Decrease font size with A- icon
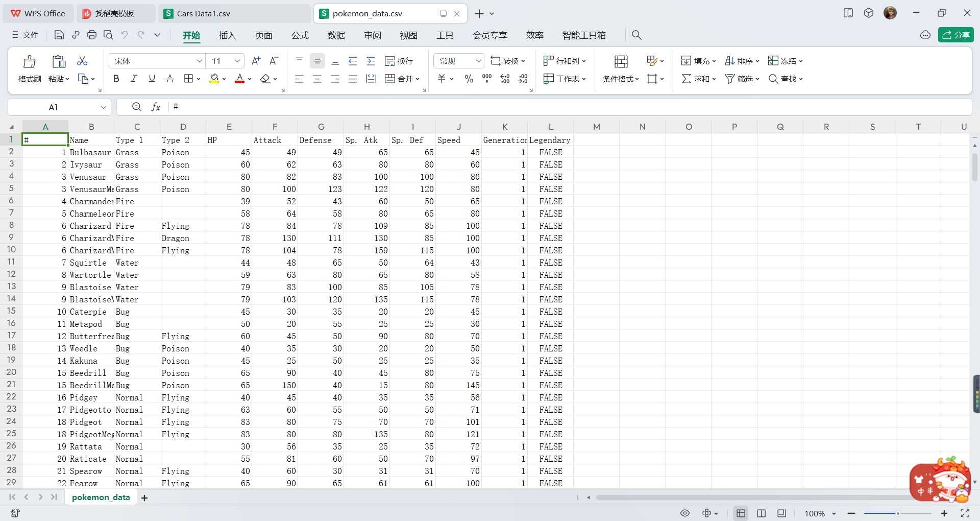The height and width of the screenshot is (521, 980). pos(274,61)
